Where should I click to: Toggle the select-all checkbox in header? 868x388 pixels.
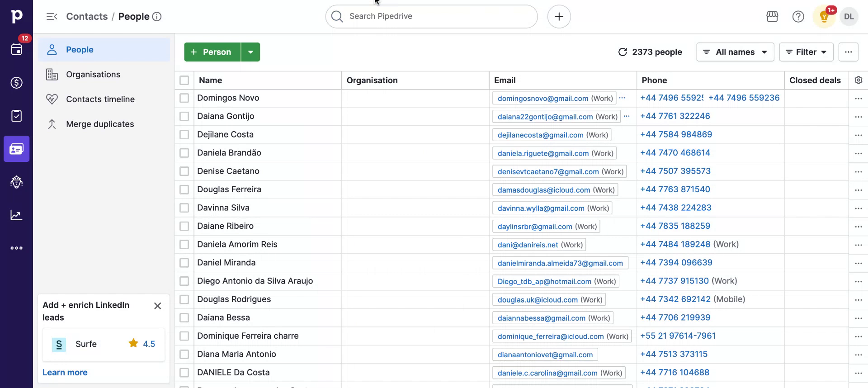pos(184,80)
